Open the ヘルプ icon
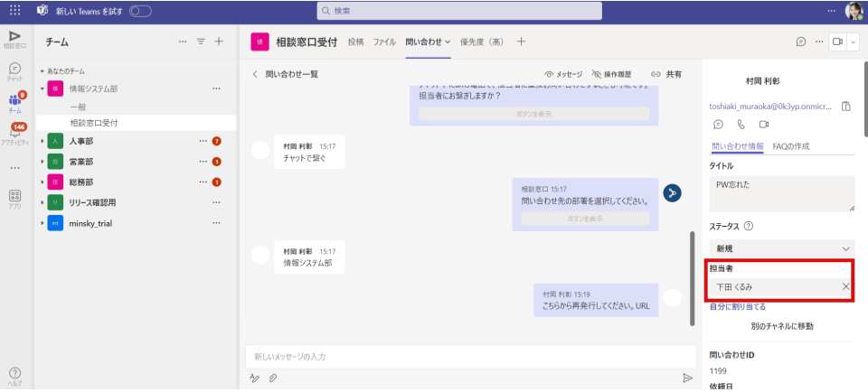The height and width of the screenshot is (392, 868). tap(15, 377)
